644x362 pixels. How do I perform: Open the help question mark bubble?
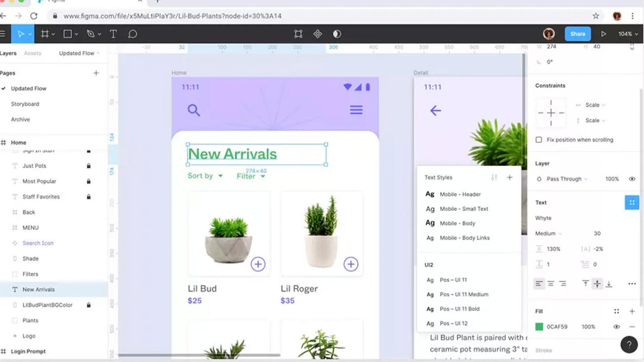(629, 344)
